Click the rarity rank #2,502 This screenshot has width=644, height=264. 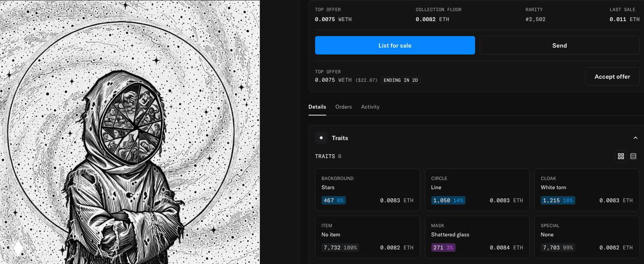click(x=535, y=19)
